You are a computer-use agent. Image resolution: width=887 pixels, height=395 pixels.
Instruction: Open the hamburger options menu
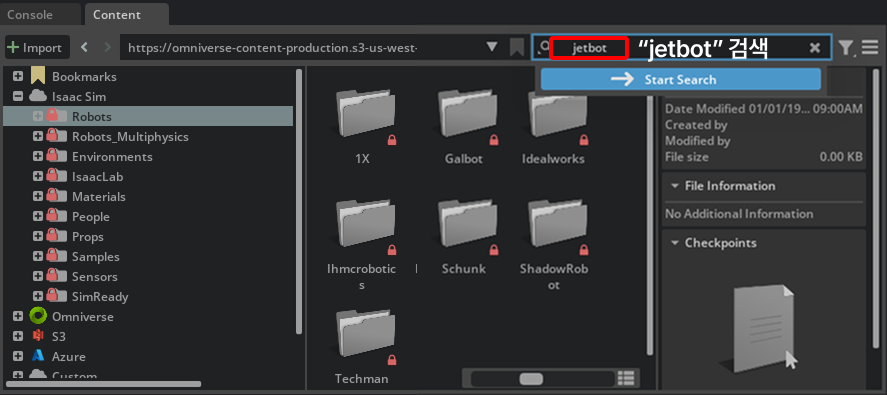click(x=870, y=48)
